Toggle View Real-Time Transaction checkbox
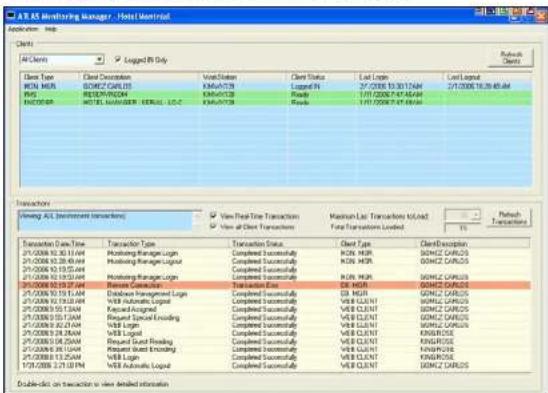The image size is (548, 393). point(213,216)
